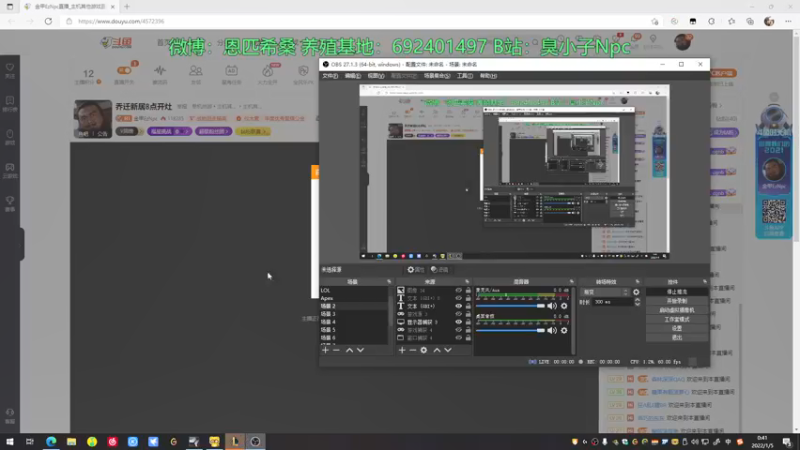Open the 文件(F) menu in OBS
800x450 pixels.
pyautogui.click(x=330, y=76)
